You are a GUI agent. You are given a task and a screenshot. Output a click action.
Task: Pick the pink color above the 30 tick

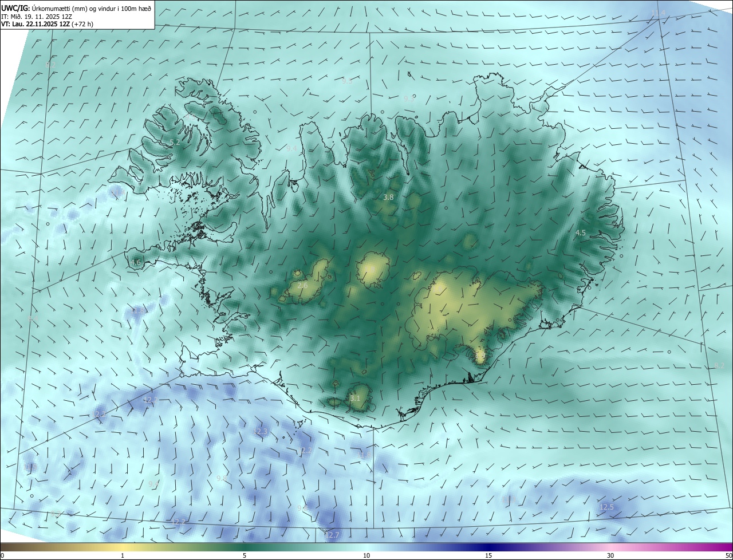click(610, 547)
